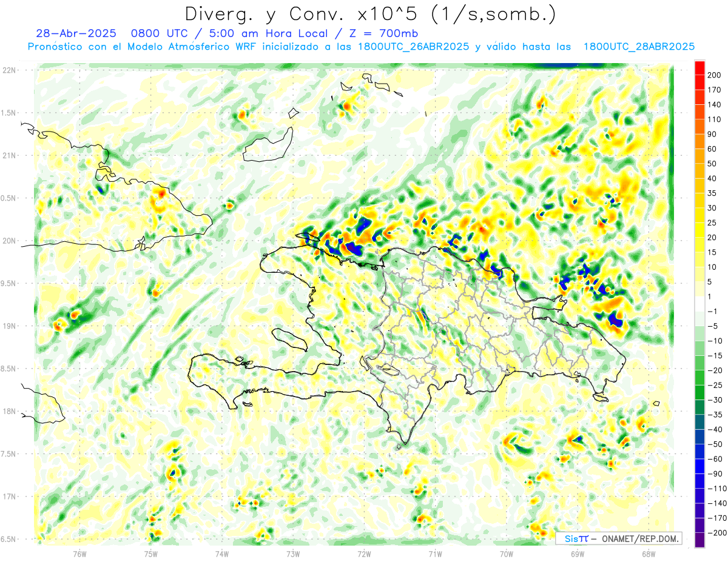This screenshot has width=728, height=562.
Task: Click the colorbar value '-25'
Action: (716, 385)
